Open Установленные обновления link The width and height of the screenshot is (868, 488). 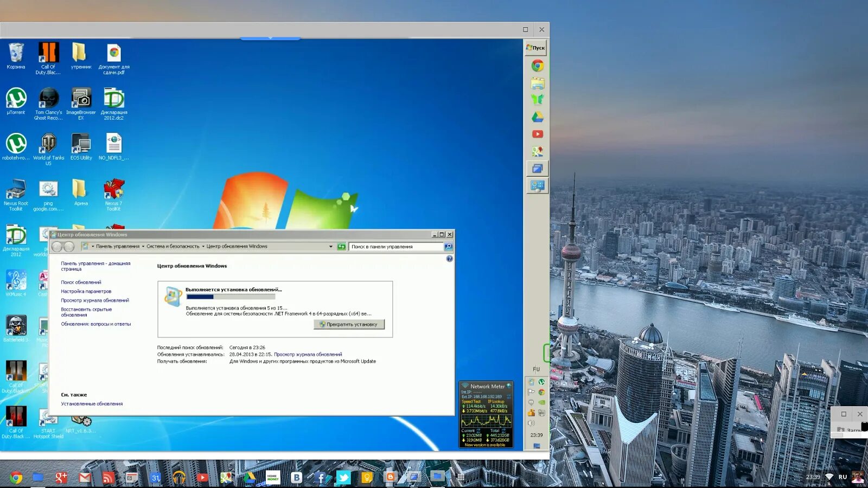[x=92, y=404]
